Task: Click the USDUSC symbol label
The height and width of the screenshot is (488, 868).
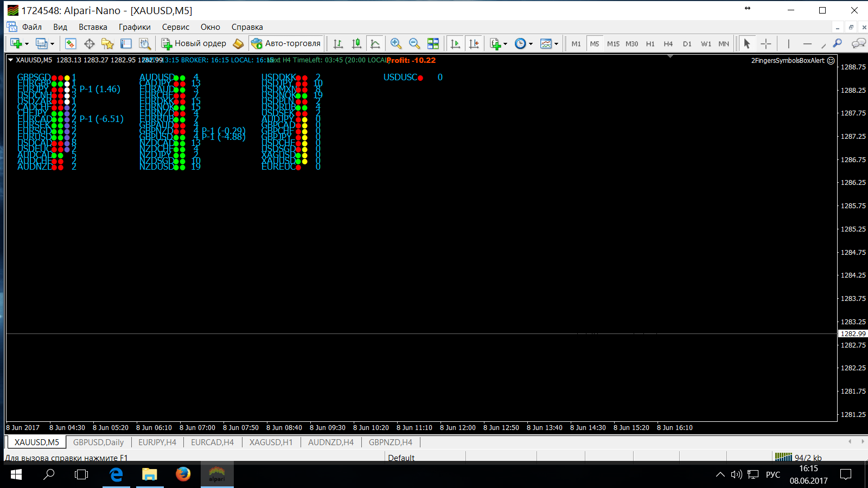Action: [400, 78]
